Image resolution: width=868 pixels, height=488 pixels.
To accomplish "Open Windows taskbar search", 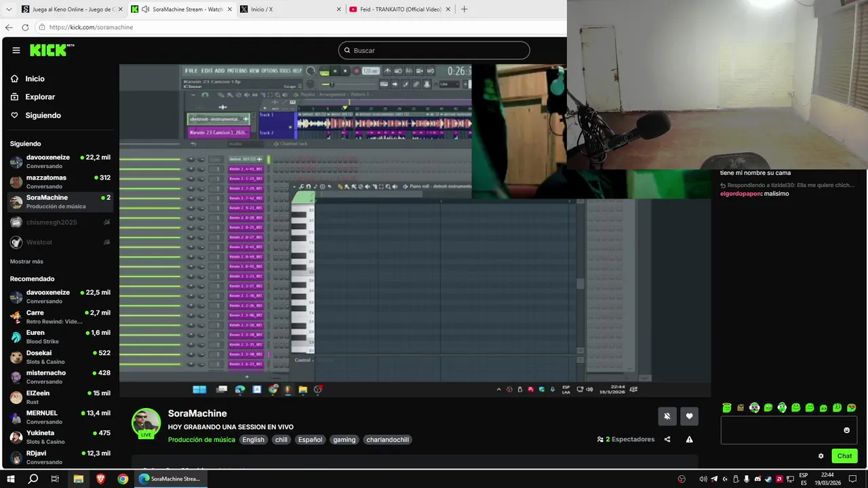I will (33, 479).
